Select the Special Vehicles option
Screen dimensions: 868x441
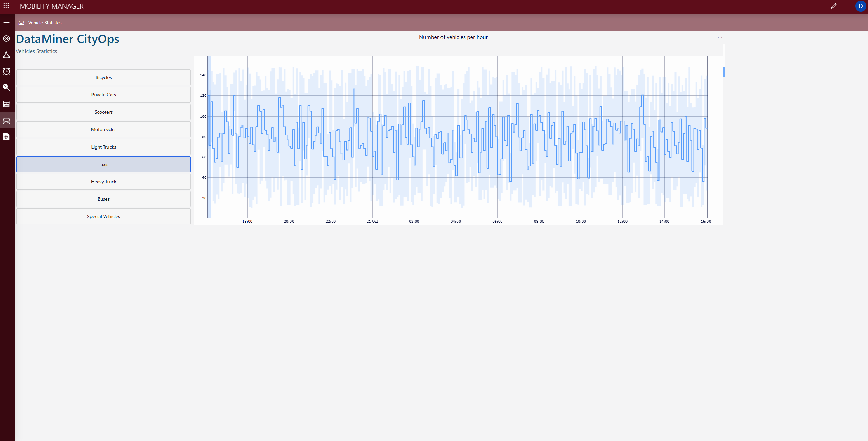pos(103,216)
